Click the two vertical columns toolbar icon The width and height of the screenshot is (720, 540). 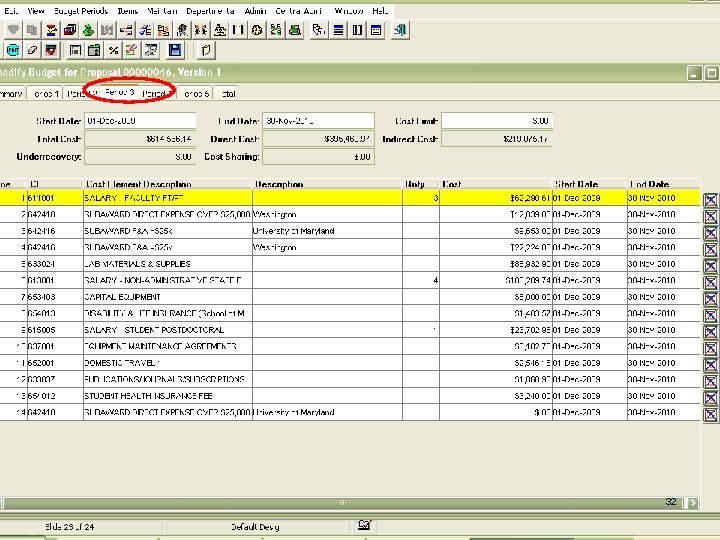pos(357,30)
